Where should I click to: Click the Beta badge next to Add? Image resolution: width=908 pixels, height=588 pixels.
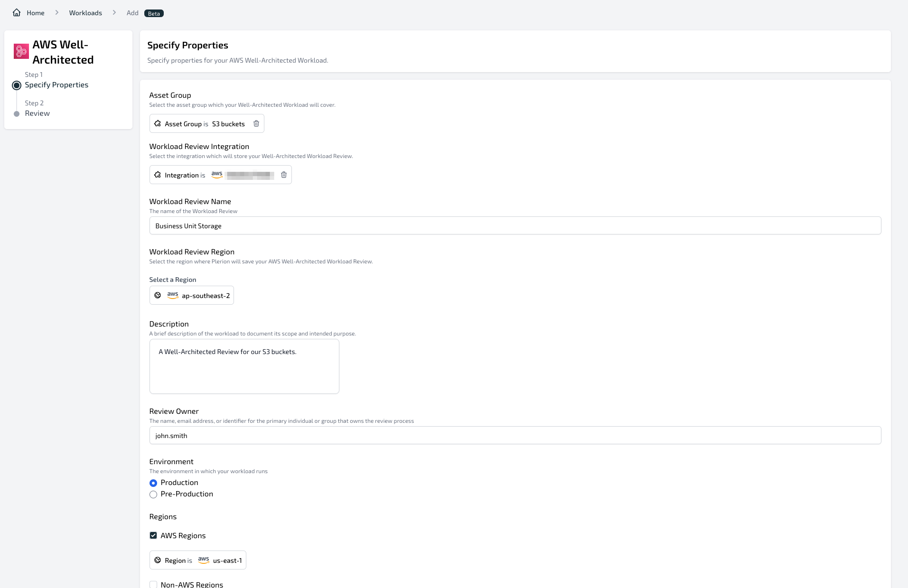pos(153,13)
